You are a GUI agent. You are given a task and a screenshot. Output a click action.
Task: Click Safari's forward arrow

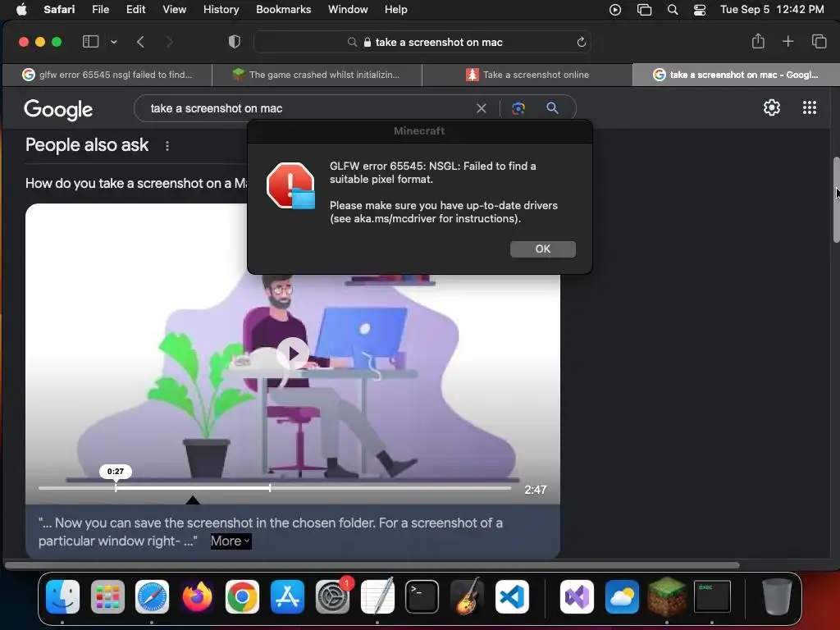click(x=169, y=42)
